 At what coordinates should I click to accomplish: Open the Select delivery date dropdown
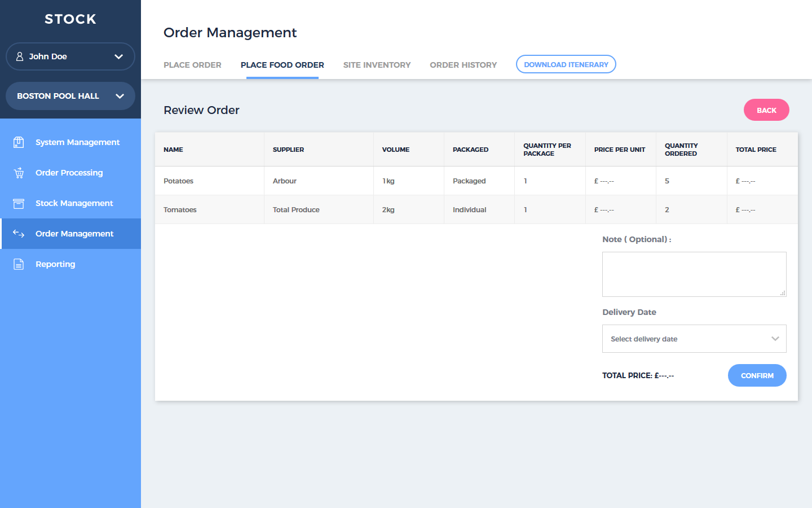point(694,339)
